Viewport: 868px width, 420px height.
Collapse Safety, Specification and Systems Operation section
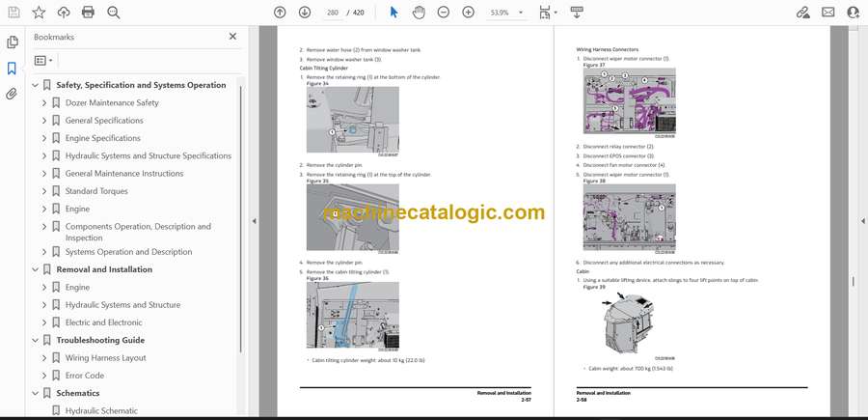click(36, 85)
